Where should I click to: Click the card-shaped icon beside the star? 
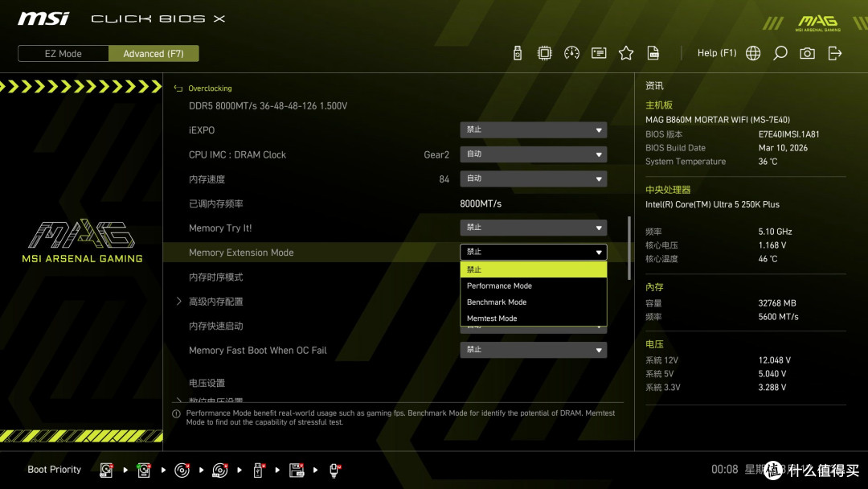tap(599, 53)
